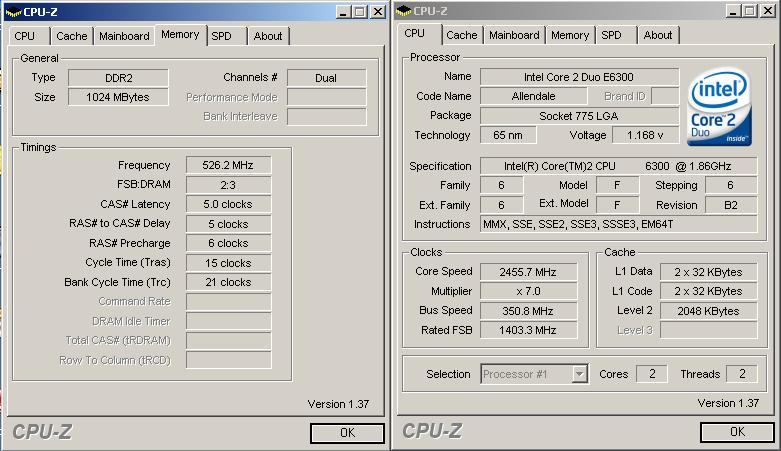The image size is (781, 451).
Task: Click the Size field 1024 MBytes
Action: [x=118, y=97]
